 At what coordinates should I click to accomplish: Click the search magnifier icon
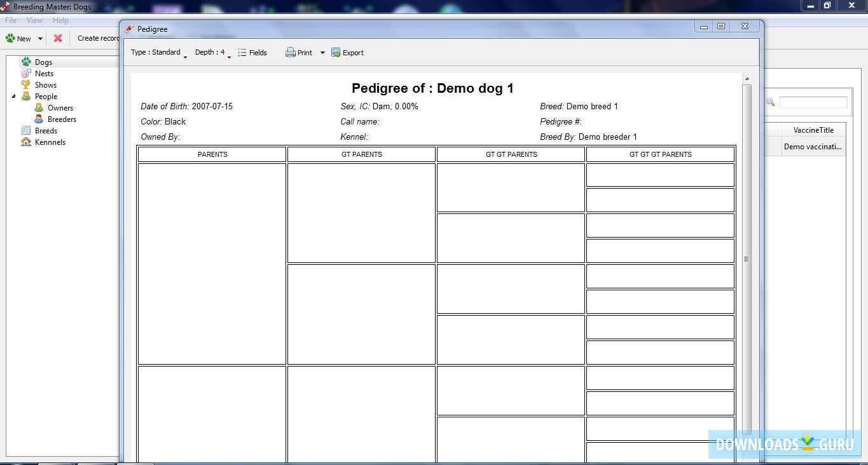770,102
